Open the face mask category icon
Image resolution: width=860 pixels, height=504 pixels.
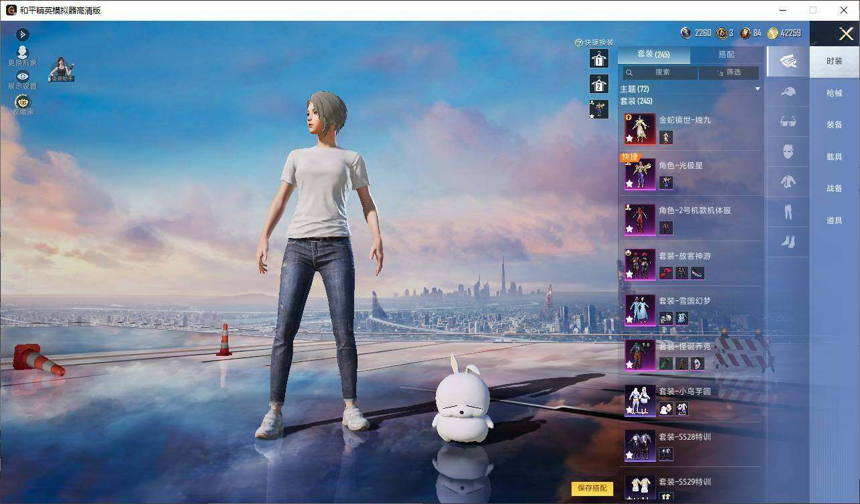click(788, 151)
